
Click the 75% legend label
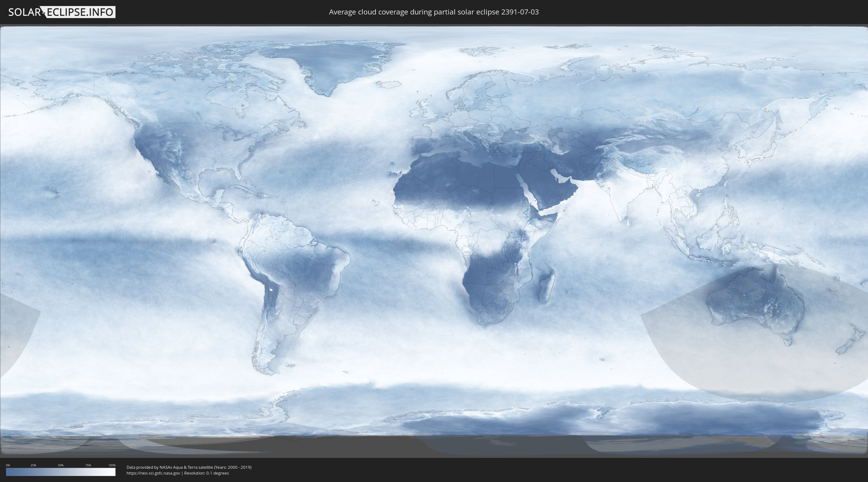point(88,465)
